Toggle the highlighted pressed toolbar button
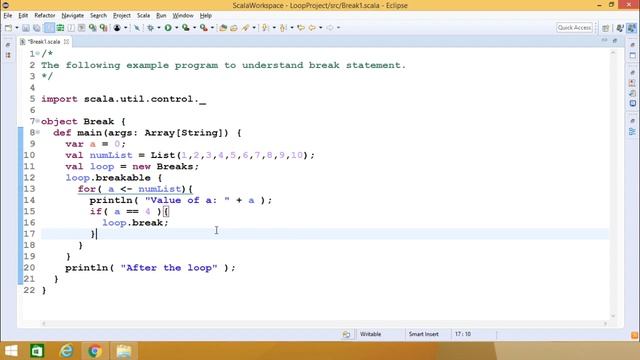The image size is (640, 360). (49, 28)
